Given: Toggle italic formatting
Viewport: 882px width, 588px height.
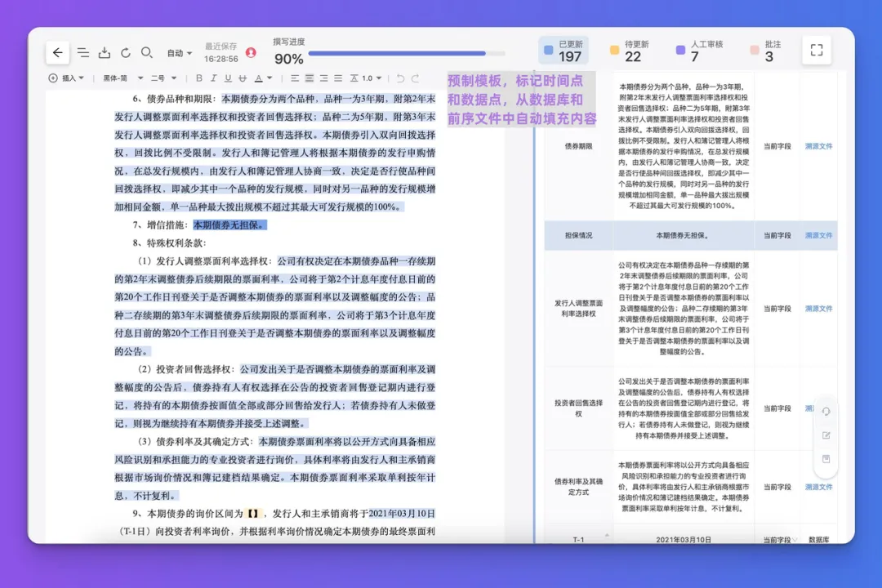Looking at the screenshot, I should coord(213,78).
